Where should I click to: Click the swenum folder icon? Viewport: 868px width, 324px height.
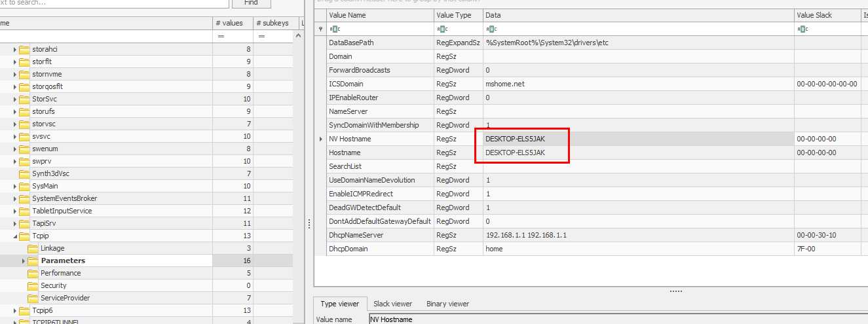pos(24,149)
